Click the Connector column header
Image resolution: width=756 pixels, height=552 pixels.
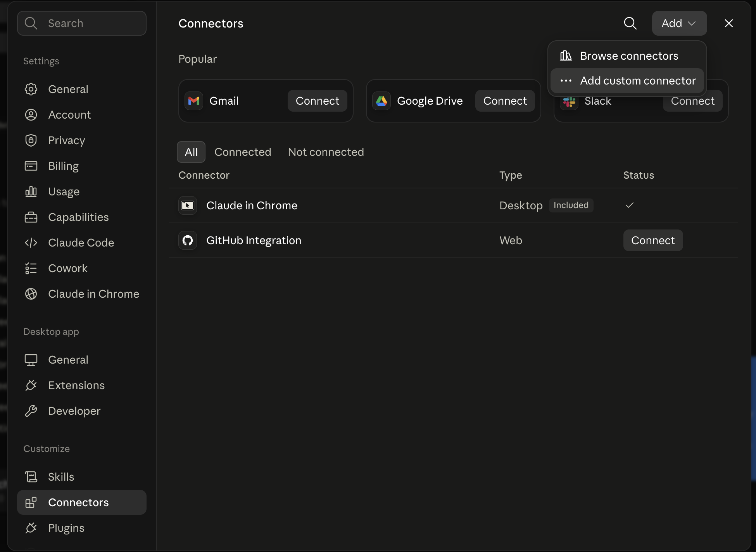tap(204, 175)
